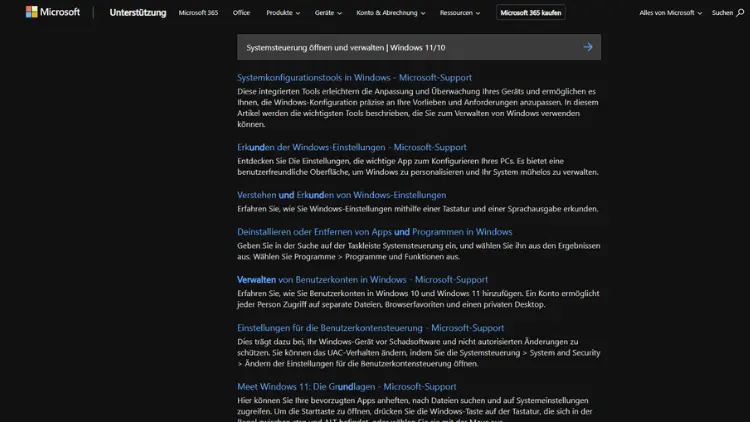750x422 pixels.
Task: Click text "Hier können Sie Ihre bevorzugten Apps anheften"
Action: click(x=415, y=409)
